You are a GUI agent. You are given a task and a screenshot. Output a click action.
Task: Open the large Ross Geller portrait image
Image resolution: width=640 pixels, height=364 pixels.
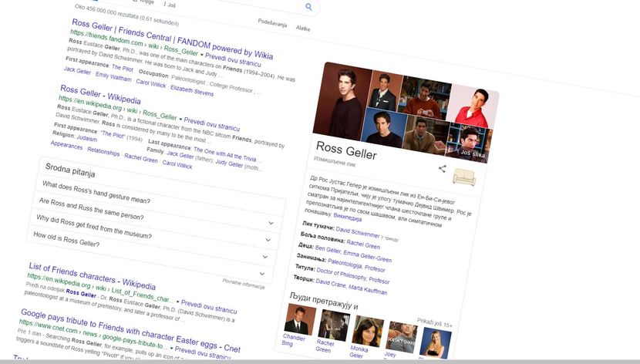[x=342, y=103]
